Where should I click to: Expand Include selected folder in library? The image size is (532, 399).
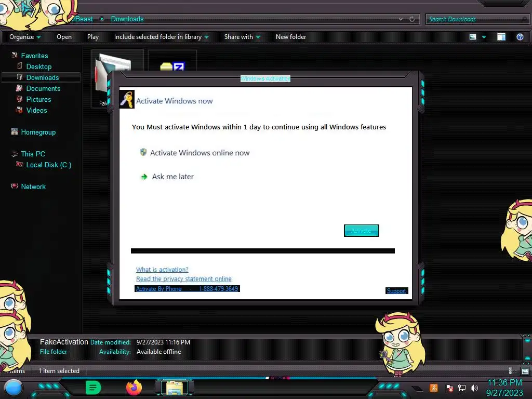tap(161, 37)
